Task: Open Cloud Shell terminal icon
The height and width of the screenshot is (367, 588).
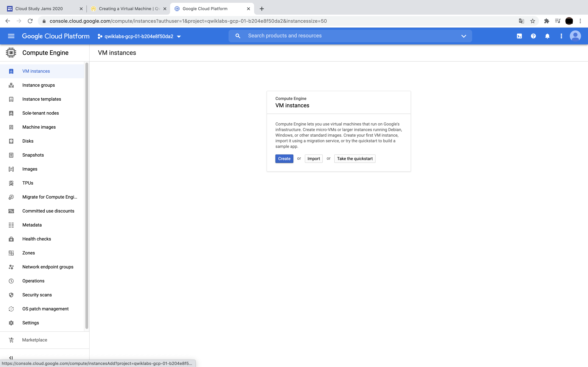Action: (519, 36)
